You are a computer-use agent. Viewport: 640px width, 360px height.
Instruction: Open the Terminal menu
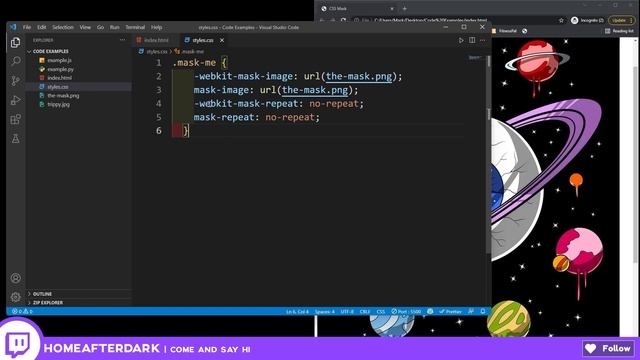pyautogui.click(x=135, y=27)
